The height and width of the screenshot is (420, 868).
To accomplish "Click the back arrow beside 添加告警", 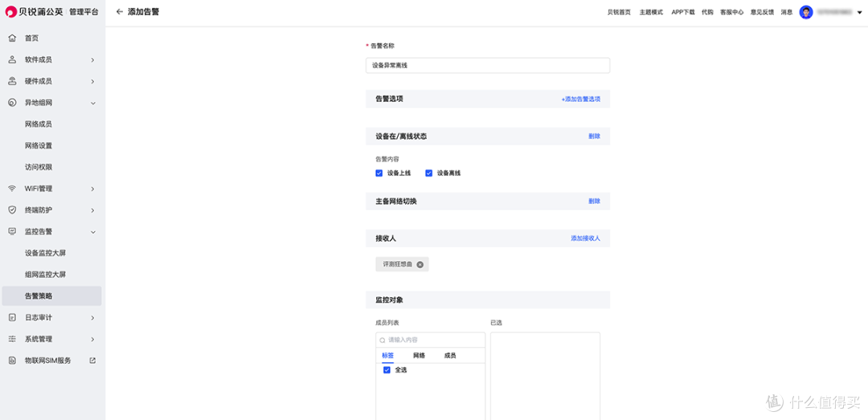I will point(120,12).
